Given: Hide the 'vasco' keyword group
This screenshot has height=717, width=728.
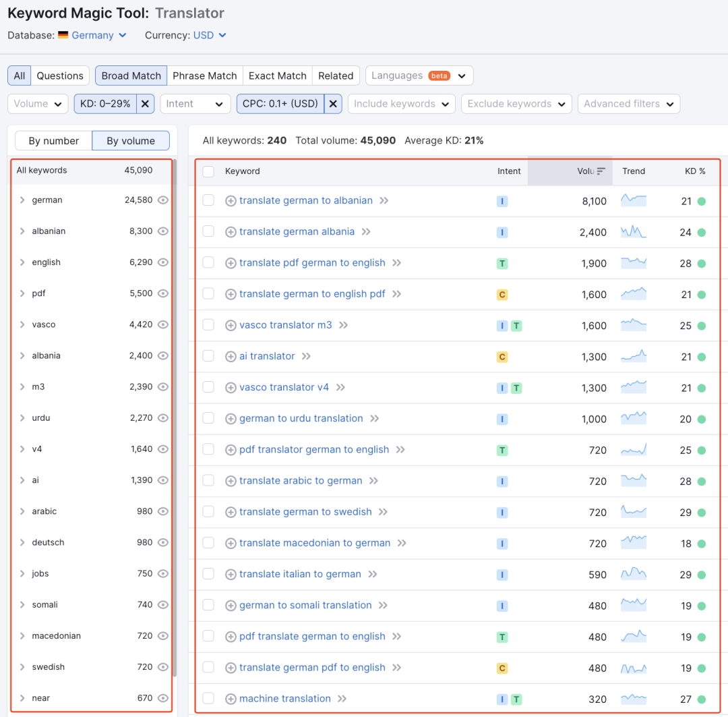Looking at the screenshot, I should pos(163,324).
